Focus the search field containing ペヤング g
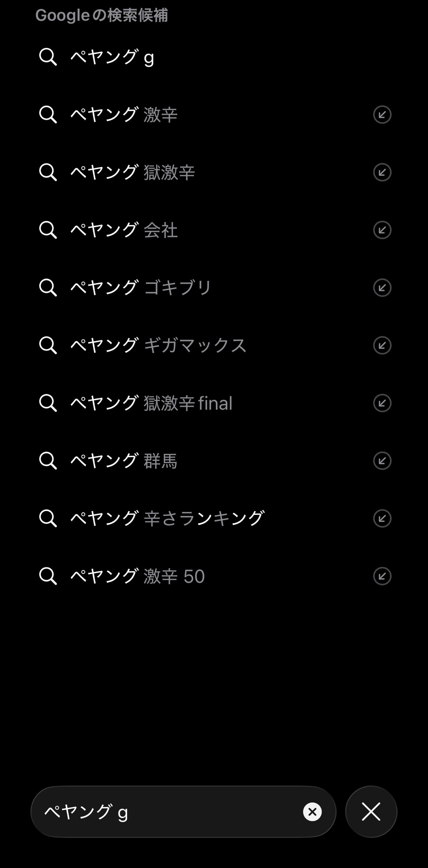 (x=167, y=812)
